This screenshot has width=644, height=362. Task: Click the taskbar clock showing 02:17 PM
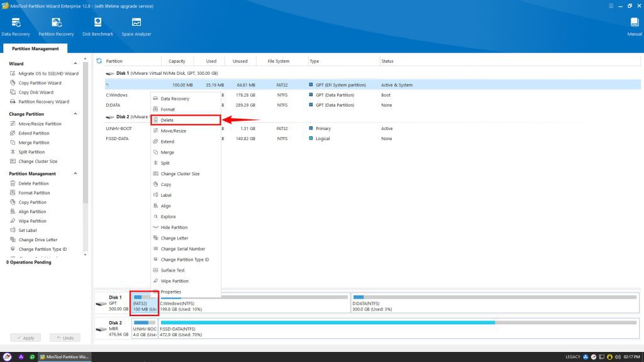click(631, 357)
